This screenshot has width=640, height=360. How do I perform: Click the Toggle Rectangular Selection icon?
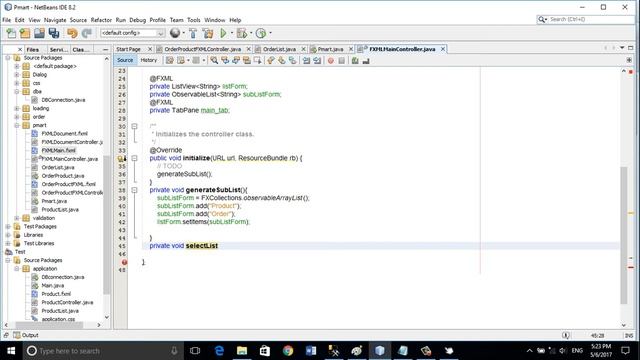258,60
